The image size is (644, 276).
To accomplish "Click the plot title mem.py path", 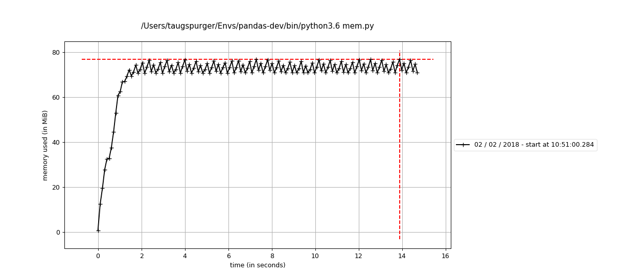I will point(257,26).
